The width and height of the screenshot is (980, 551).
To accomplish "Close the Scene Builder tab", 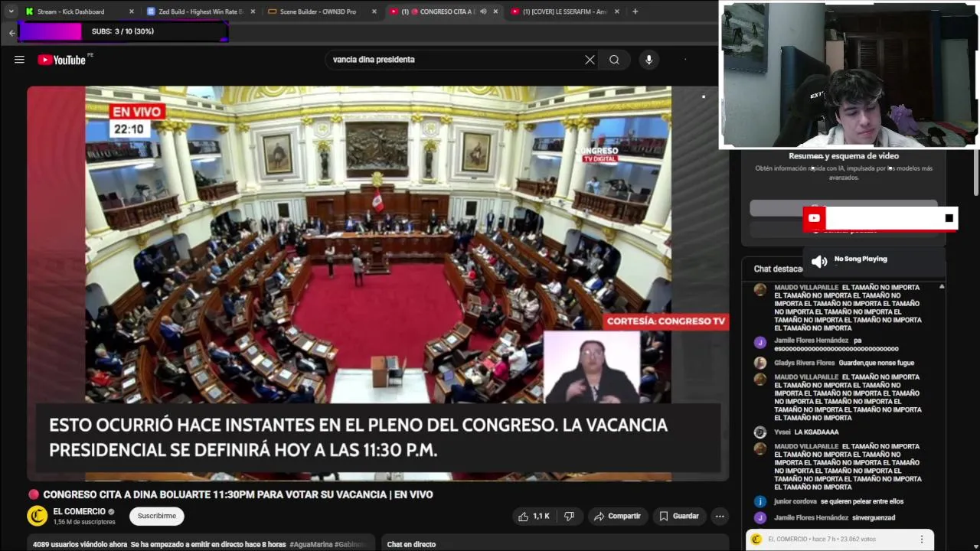I will [x=374, y=11].
